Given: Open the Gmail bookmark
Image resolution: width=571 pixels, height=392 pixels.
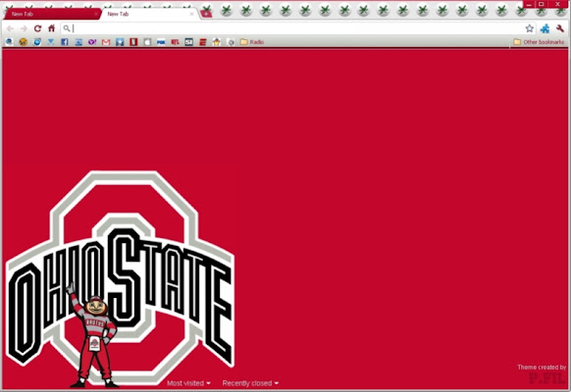Looking at the screenshot, I should pos(106,42).
